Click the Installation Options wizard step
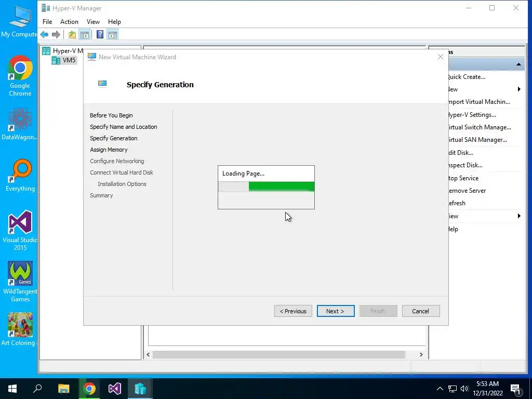This screenshot has height=399, width=532. 122,184
